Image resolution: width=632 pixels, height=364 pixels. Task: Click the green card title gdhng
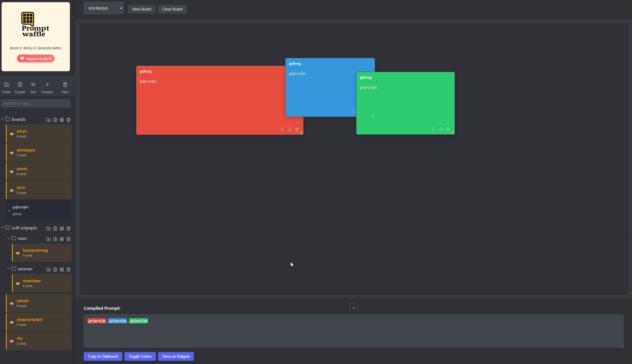click(x=366, y=77)
